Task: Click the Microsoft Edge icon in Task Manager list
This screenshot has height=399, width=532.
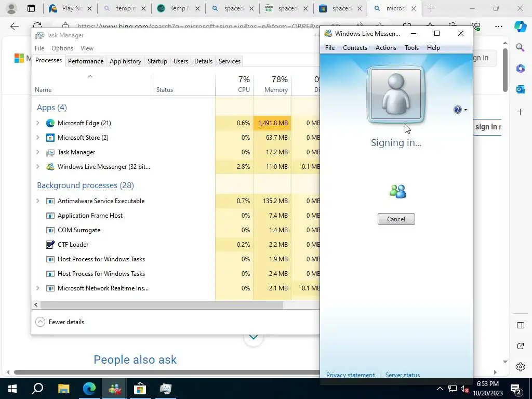Action: (x=50, y=123)
